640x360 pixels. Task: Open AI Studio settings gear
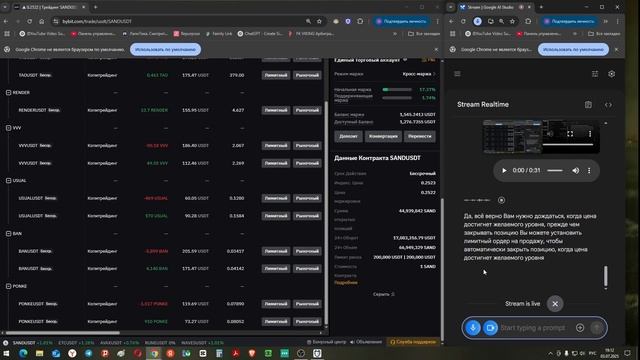(x=611, y=74)
